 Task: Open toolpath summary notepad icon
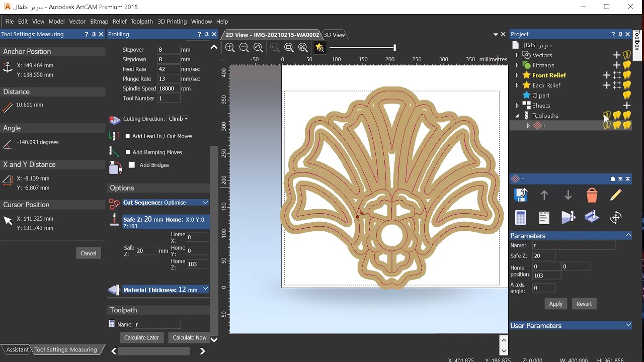544,218
